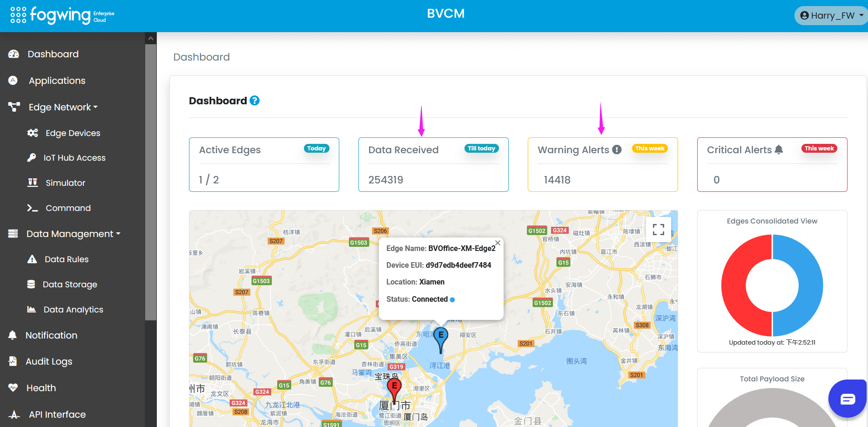Viewport: 868px width, 427px height.
Task: Select the Data Received value 254319
Action: click(x=386, y=180)
